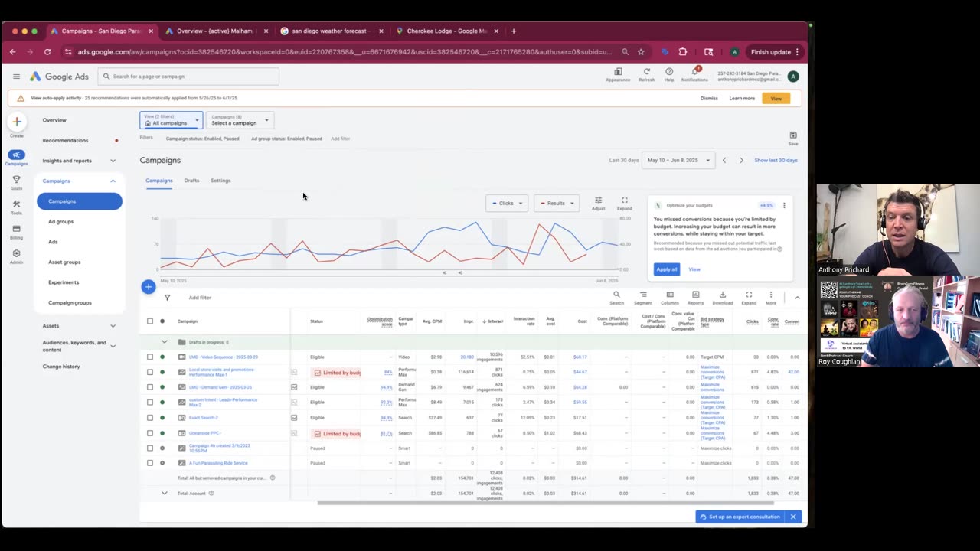Select the header checkbox for all campaigns

tap(150, 321)
